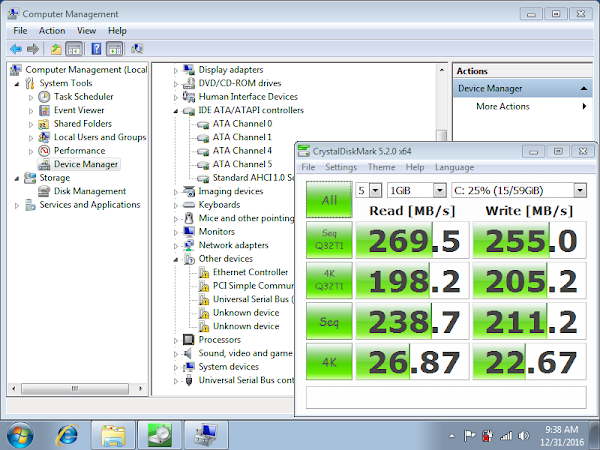Toggle Show/Hide Console Tree toolbar icon
600x450 pixels.
74,49
